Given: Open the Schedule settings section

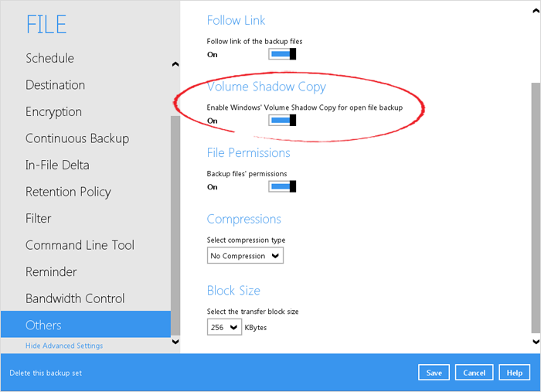Looking at the screenshot, I should pos(49,58).
